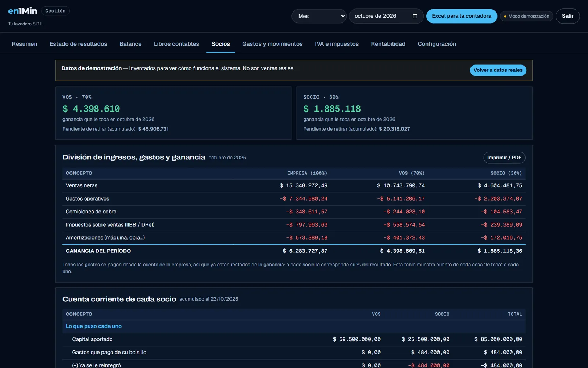Click the Gestión badge
This screenshot has height=368, width=588.
click(x=55, y=11)
